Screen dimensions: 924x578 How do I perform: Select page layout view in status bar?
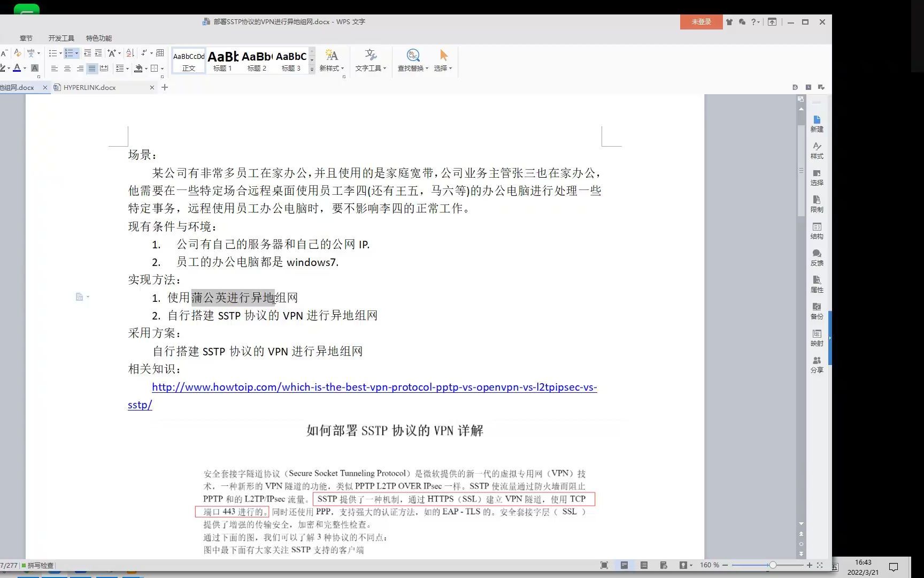(624, 565)
